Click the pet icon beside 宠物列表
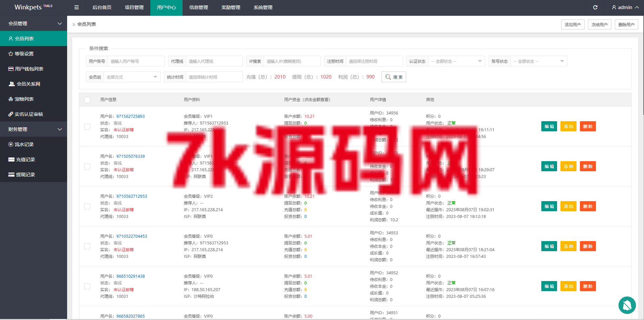 [x=11, y=99]
